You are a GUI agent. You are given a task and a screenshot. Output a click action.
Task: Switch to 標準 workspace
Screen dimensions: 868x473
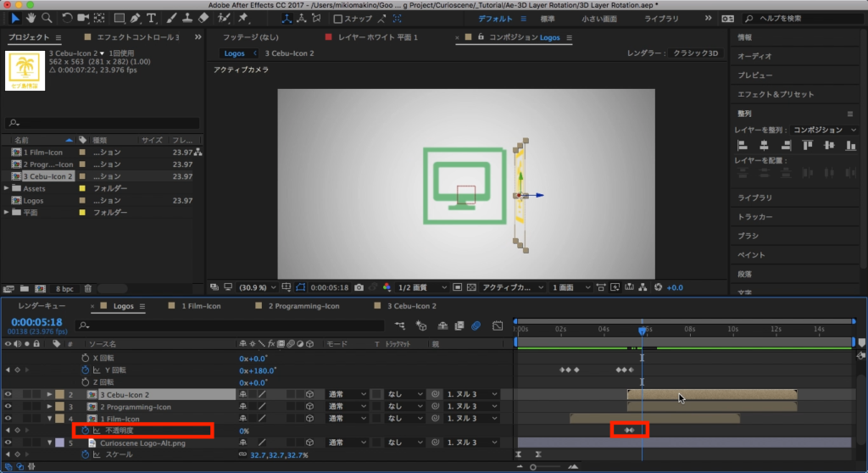(548, 18)
